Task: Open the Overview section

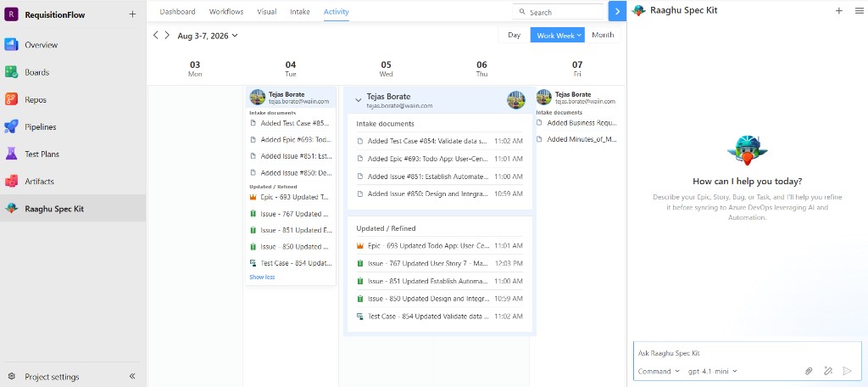Action: coord(73,45)
